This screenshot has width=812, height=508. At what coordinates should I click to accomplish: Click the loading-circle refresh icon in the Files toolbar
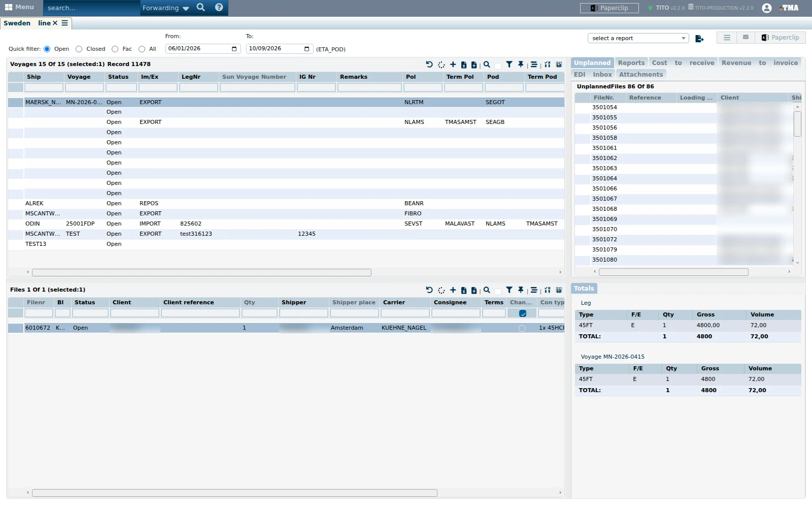pos(442,290)
